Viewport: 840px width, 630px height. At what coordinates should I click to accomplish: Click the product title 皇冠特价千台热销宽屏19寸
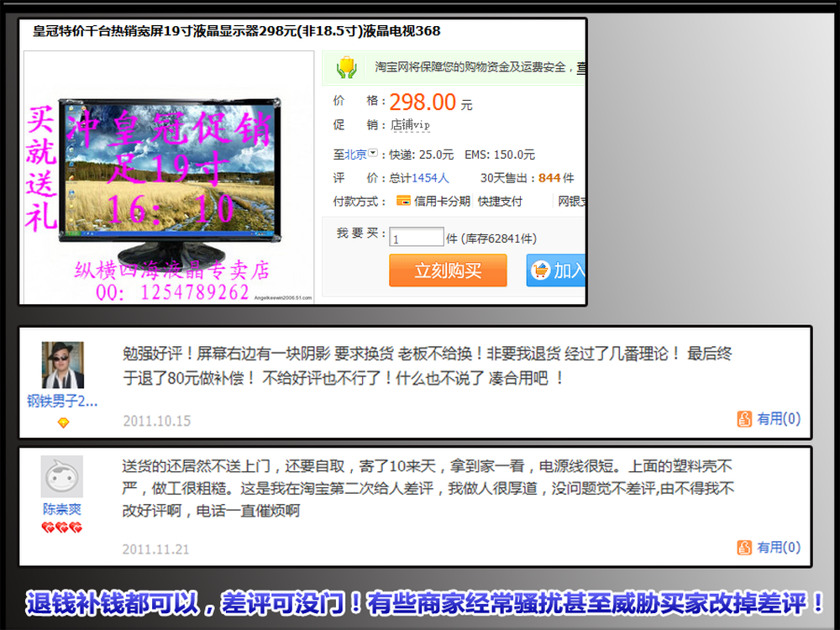(237, 31)
